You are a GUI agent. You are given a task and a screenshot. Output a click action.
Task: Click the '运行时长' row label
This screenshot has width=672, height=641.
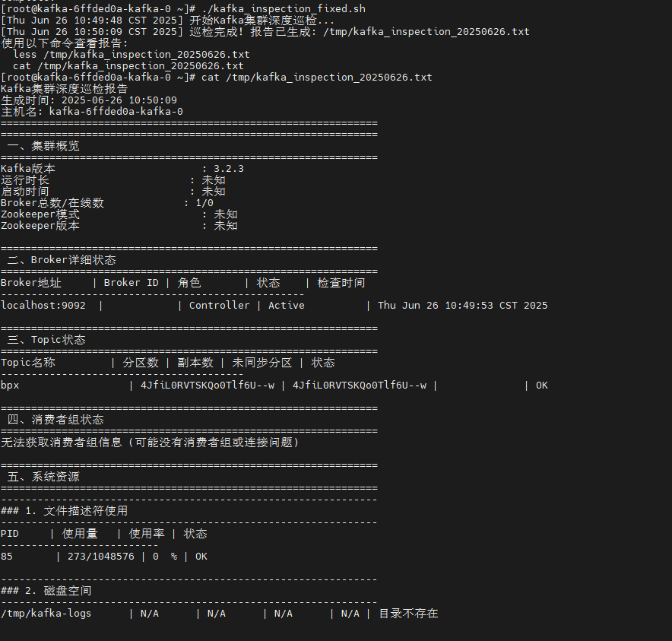25,180
